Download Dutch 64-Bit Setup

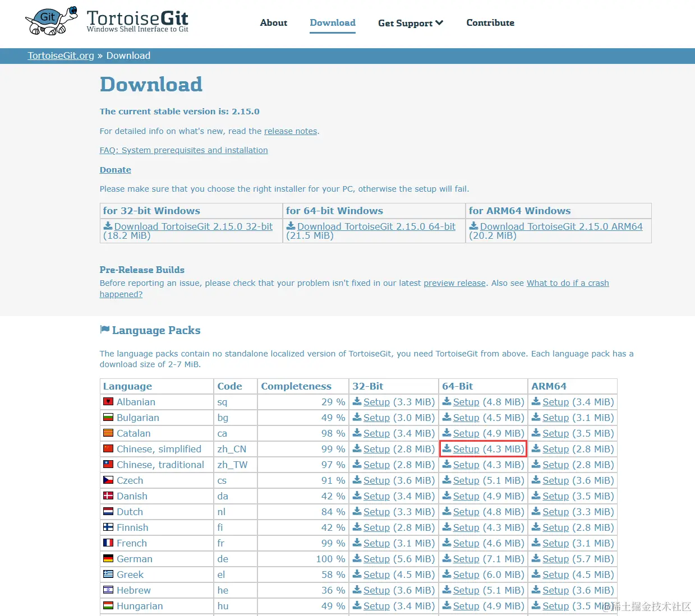(466, 512)
